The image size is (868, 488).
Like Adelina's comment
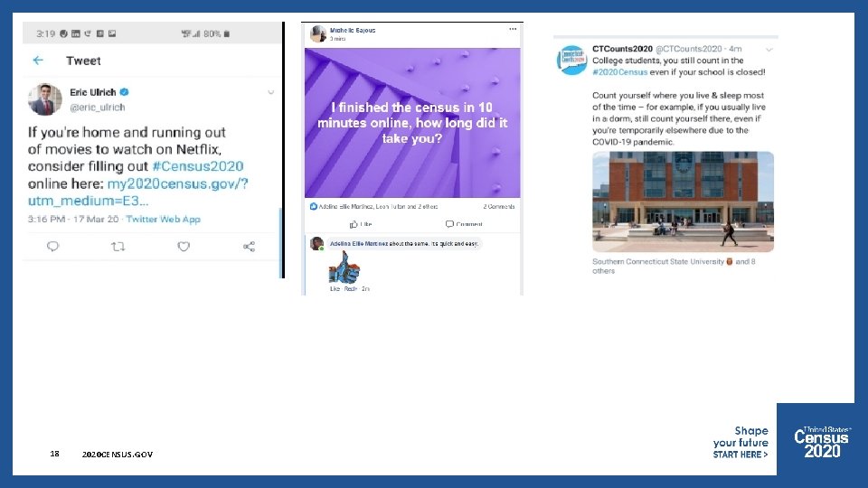click(335, 289)
